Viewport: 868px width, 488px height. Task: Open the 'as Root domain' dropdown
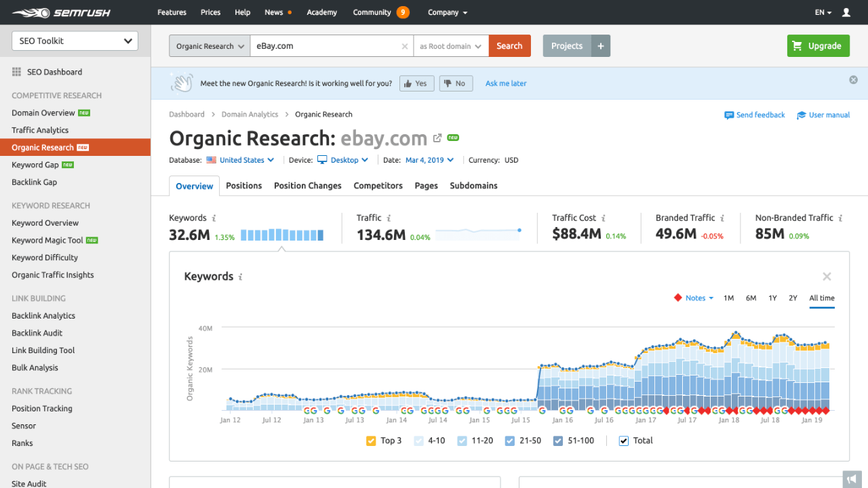point(451,46)
